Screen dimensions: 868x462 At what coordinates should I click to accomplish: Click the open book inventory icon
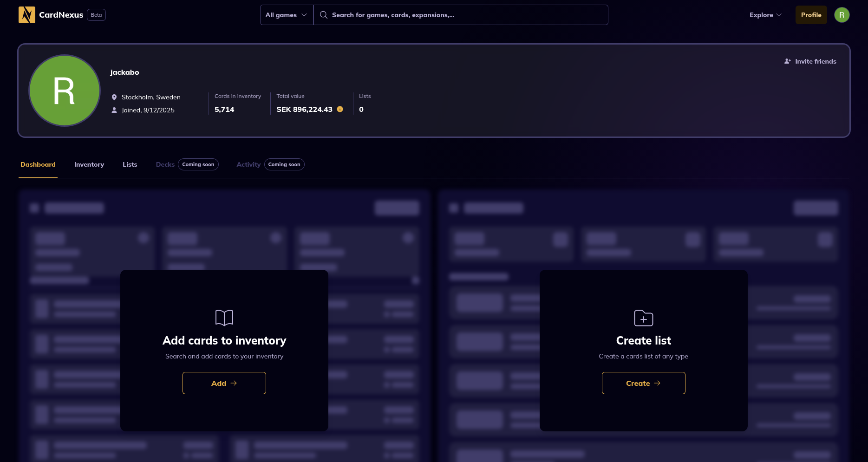coord(224,318)
